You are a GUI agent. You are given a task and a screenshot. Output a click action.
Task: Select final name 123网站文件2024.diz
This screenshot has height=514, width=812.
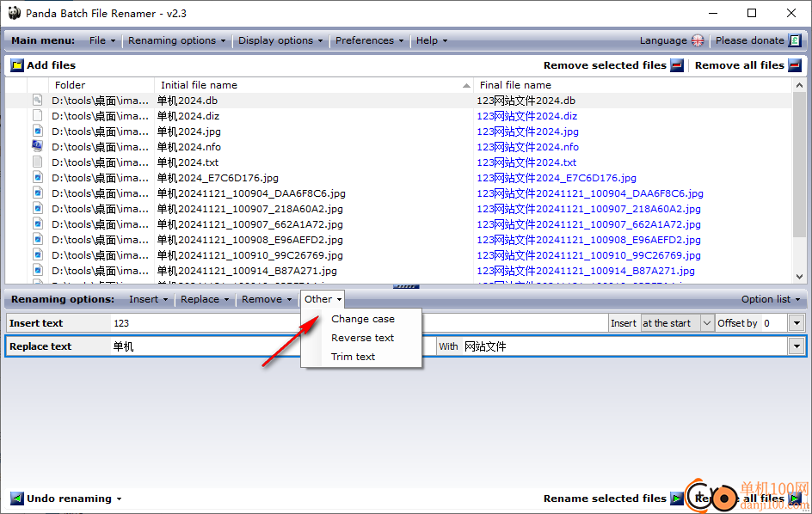pos(526,116)
